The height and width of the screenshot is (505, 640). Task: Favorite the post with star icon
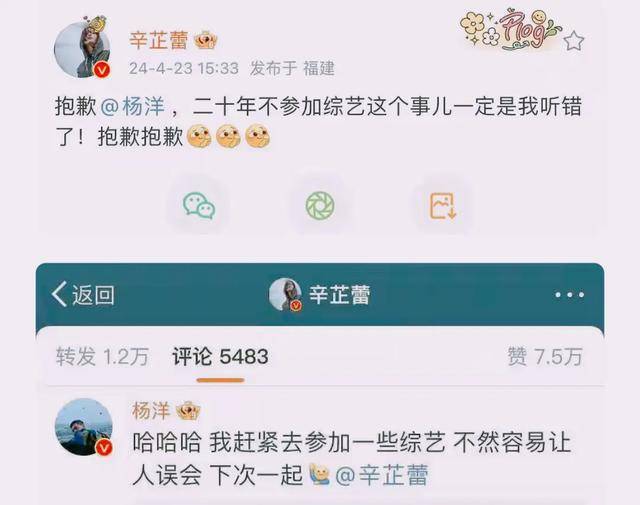tap(574, 41)
